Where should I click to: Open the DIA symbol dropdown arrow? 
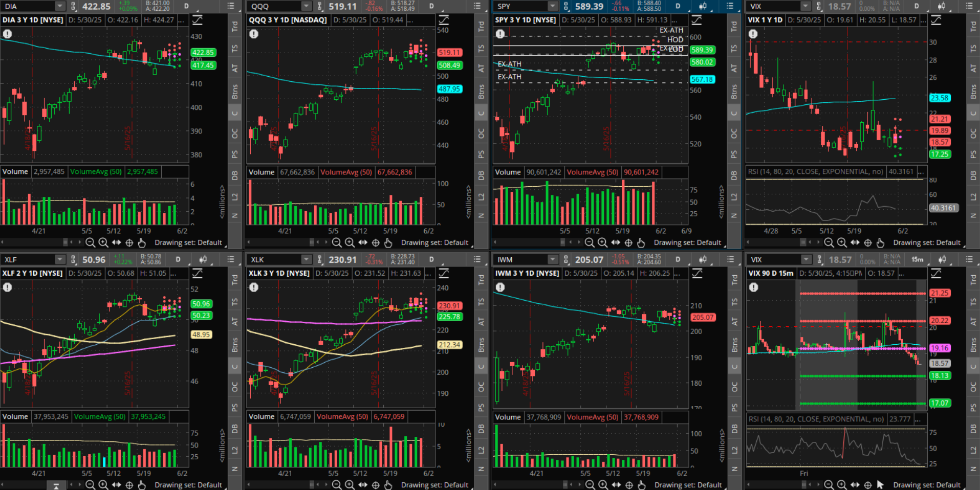click(60, 6)
